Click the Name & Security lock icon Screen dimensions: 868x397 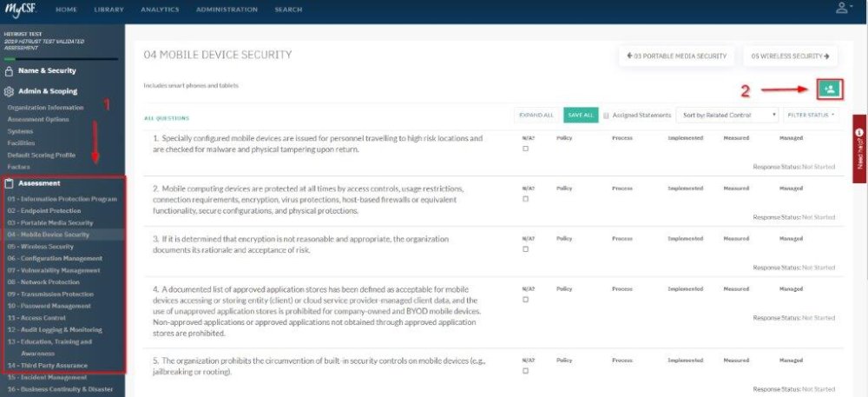pyautogui.click(x=10, y=70)
